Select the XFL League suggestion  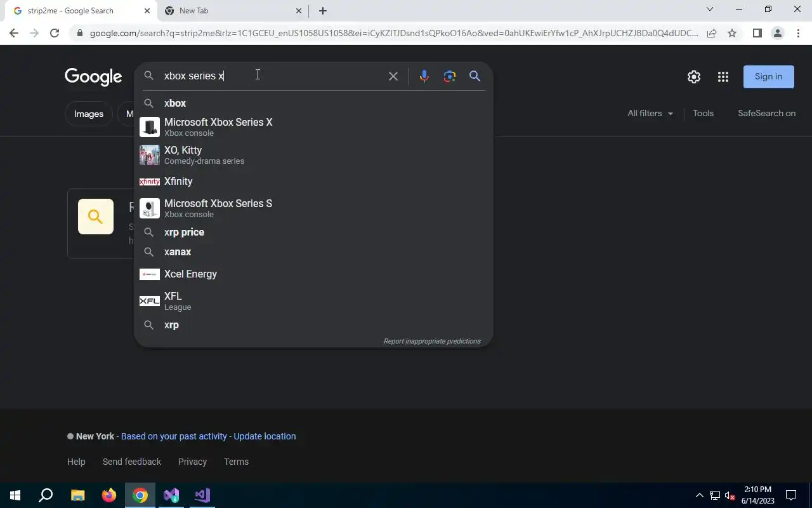click(313, 301)
